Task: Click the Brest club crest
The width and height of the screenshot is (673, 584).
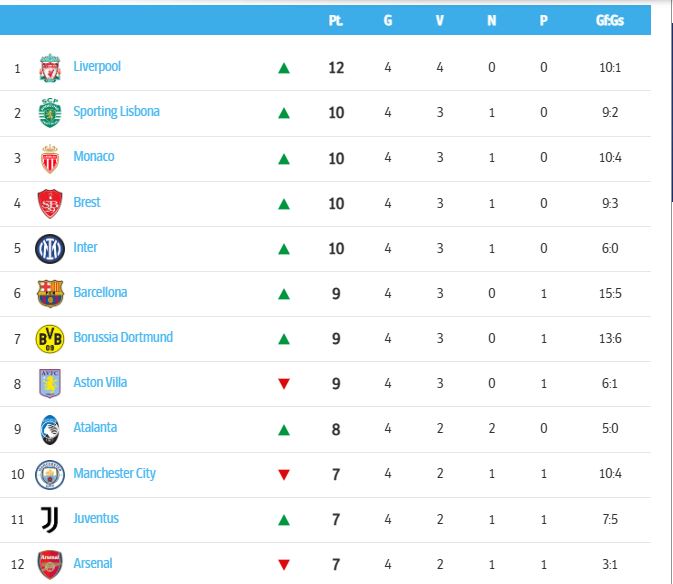Action: (50, 203)
